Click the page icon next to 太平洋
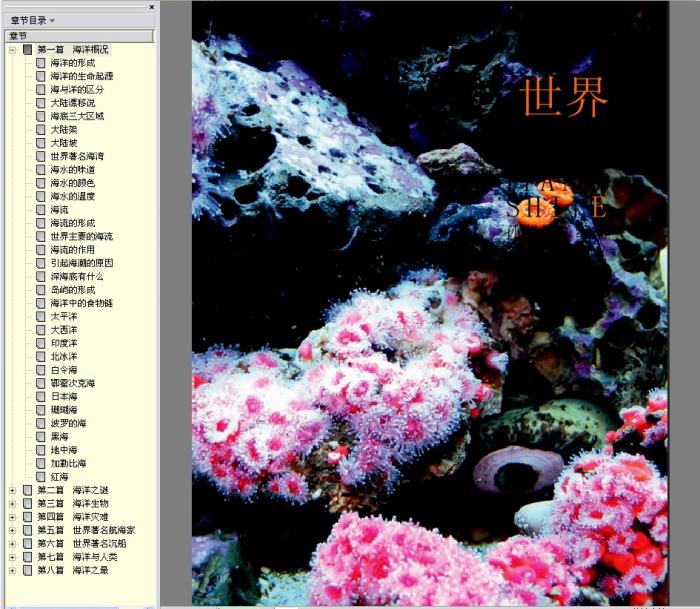 pos(41,316)
